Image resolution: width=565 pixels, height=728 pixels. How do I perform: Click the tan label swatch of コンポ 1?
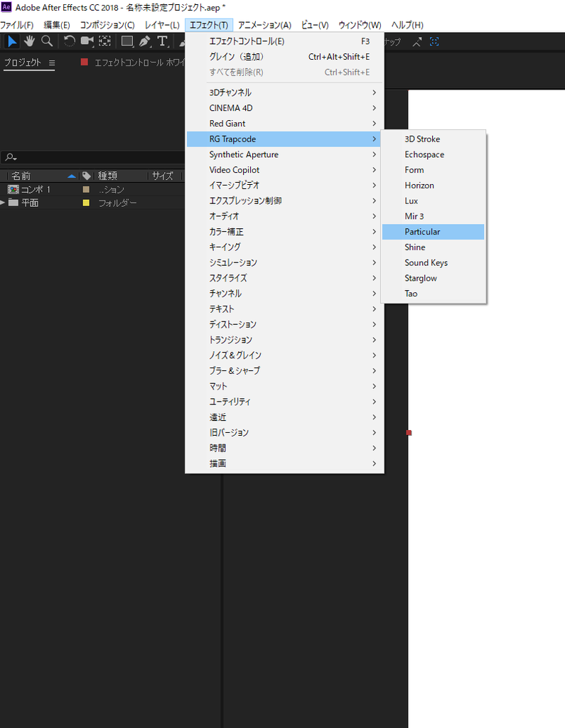86,189
